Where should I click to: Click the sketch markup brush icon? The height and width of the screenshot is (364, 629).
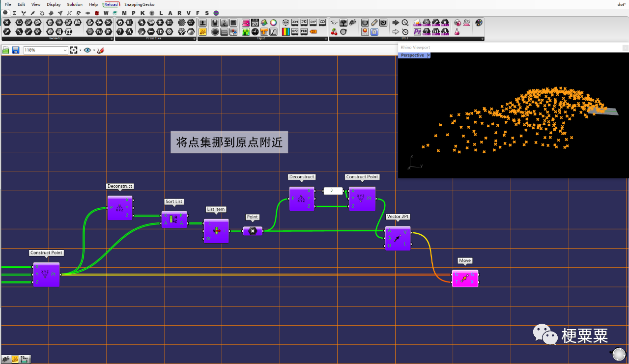pyautogui.click(x=101, y=50)
